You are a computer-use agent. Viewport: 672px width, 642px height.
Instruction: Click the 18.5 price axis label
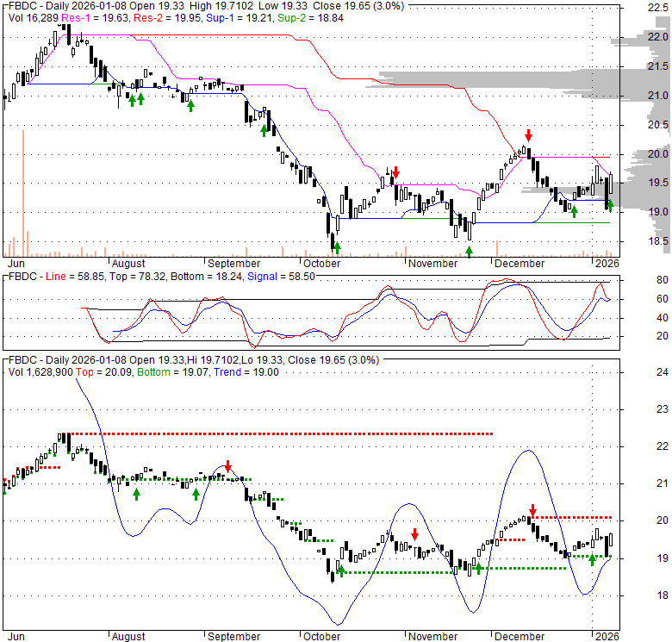(x=658, y=241)
